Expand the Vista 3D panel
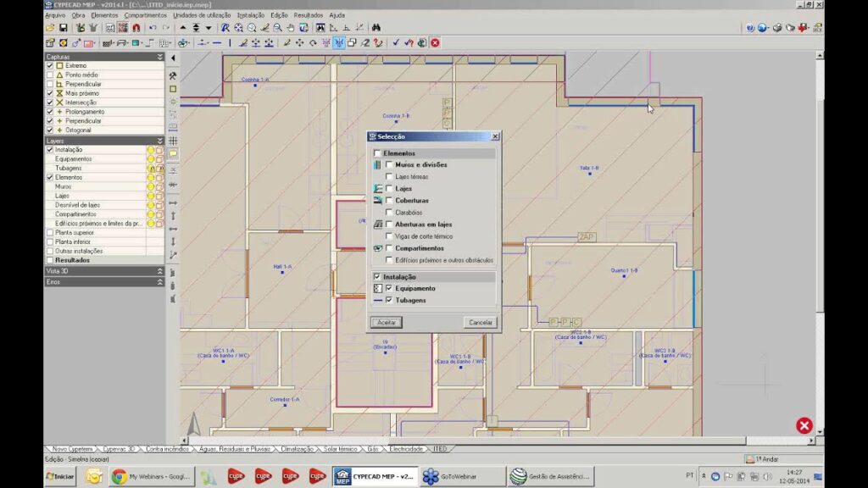The width and height of the screenshot is (868, 488). [x=159, y=271]
